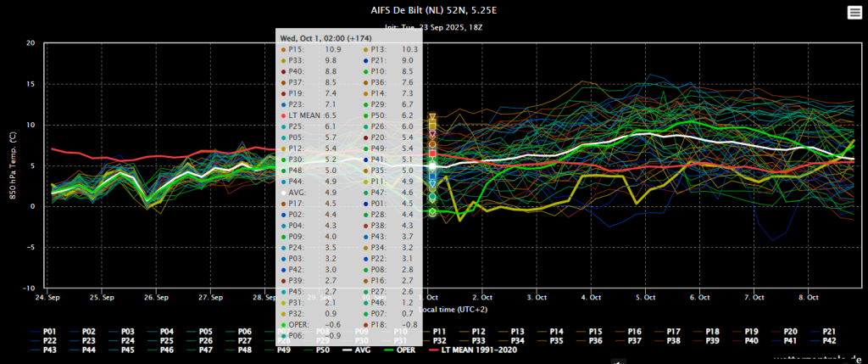Open the chart context menu hamburger icon
The height and width of the screenshot is (364, 868).
coord(854,14)
